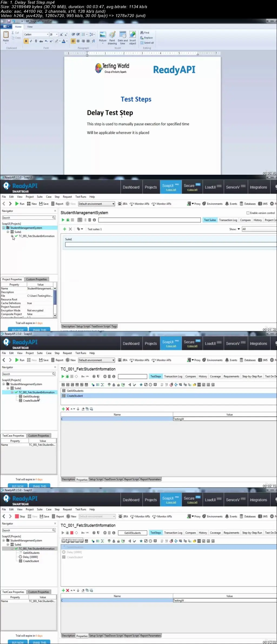The height and width of the screenshot is (644, 277).
Task: Click the WordPad Paste clipboard icon
Action: [6, 35]
